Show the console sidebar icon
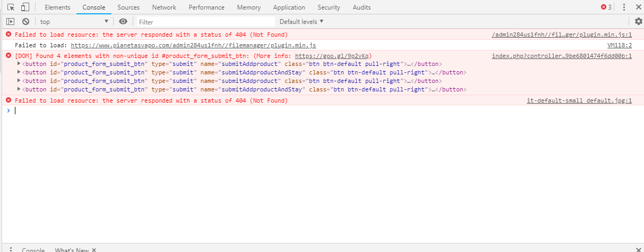This screenshot has width=644, height=252. (x=11, y=21)
